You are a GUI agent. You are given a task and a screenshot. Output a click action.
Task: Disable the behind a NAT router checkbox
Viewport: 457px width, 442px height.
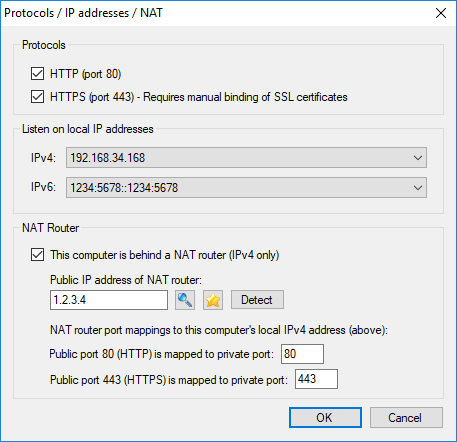coord(37,255)
